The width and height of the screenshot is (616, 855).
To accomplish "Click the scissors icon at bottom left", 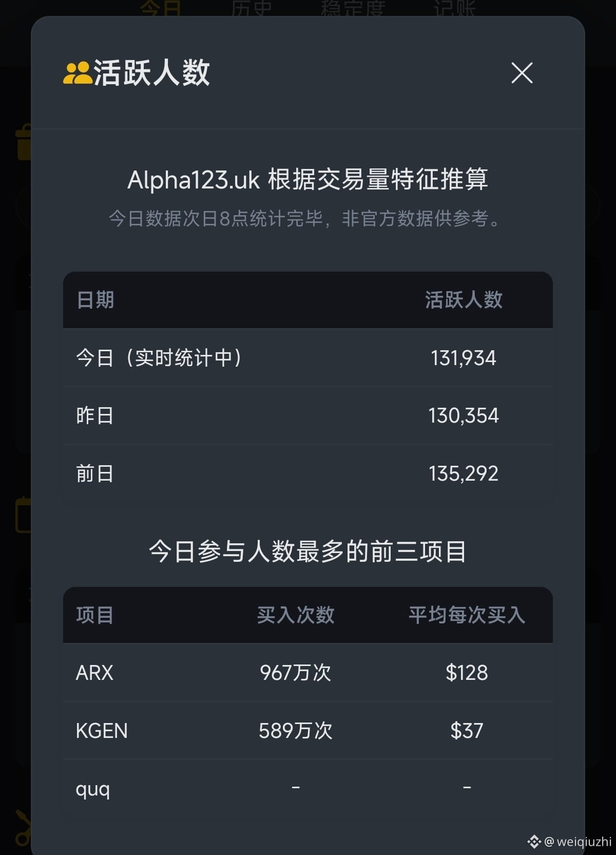I will (23, 827).
